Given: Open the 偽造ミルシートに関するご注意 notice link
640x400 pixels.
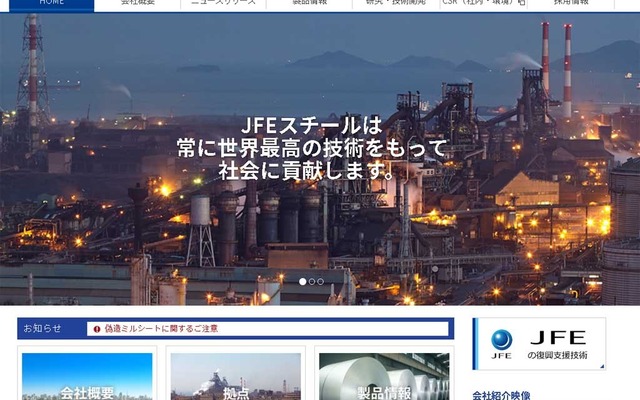Looking at the screenshot, I should tap(161, 329).
